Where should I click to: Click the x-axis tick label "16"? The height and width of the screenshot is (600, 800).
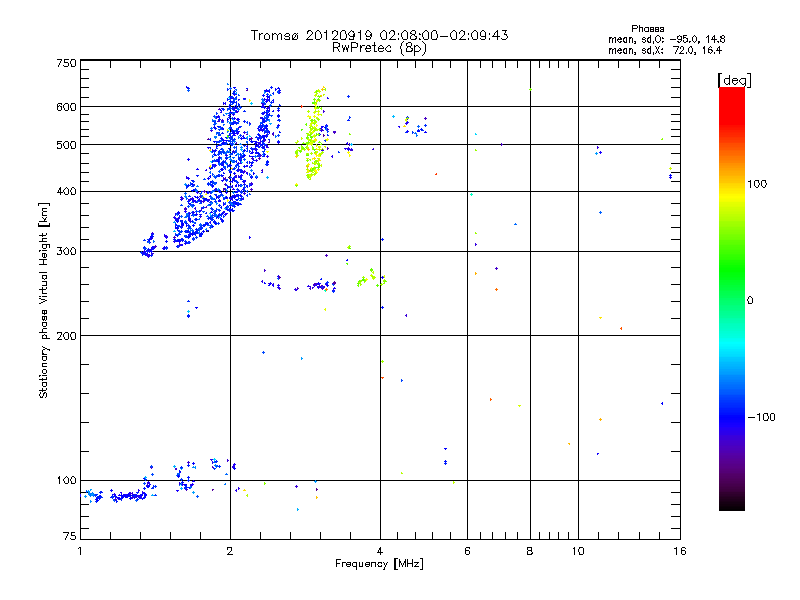pos(680,551)
